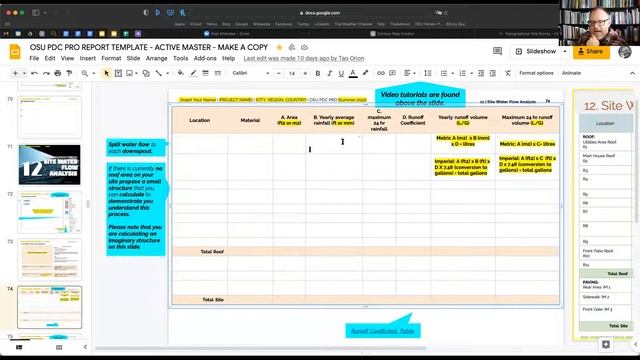Click the Redo arrow icon
This screenshot has width=640, height=360.
(x=46, y=73)
